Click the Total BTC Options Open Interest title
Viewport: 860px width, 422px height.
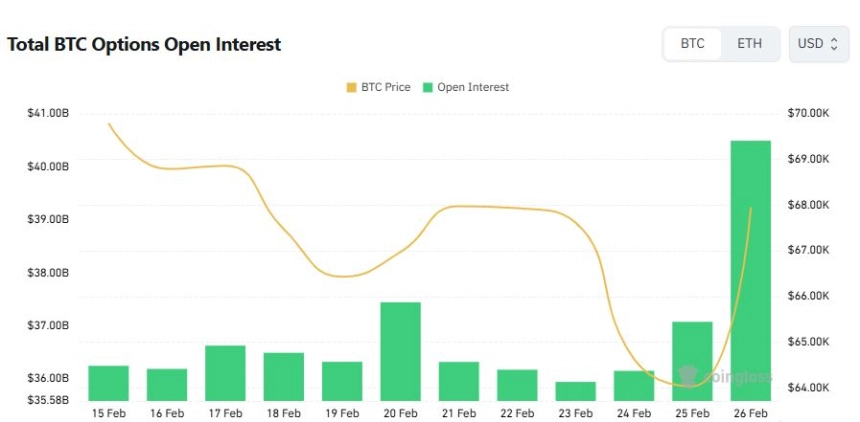(x=144, y=45)
